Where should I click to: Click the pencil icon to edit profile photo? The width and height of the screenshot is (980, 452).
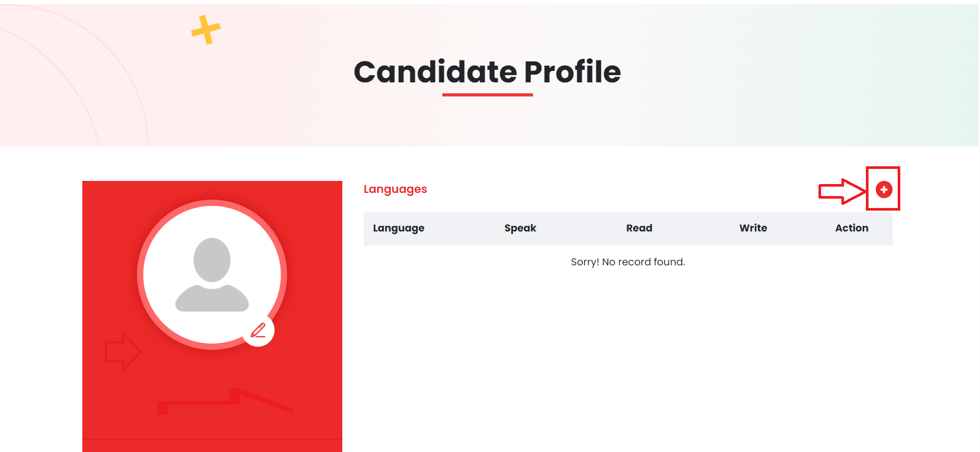click(258, 331)
